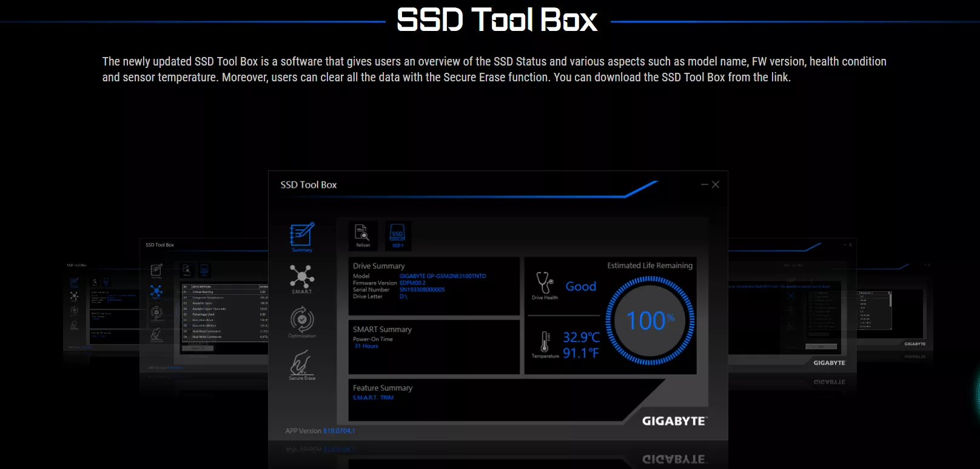The height and width of the screenshot is (469, 980).
Task: Click the drive letter value "D:\"
Action: [x=403, y=297]
